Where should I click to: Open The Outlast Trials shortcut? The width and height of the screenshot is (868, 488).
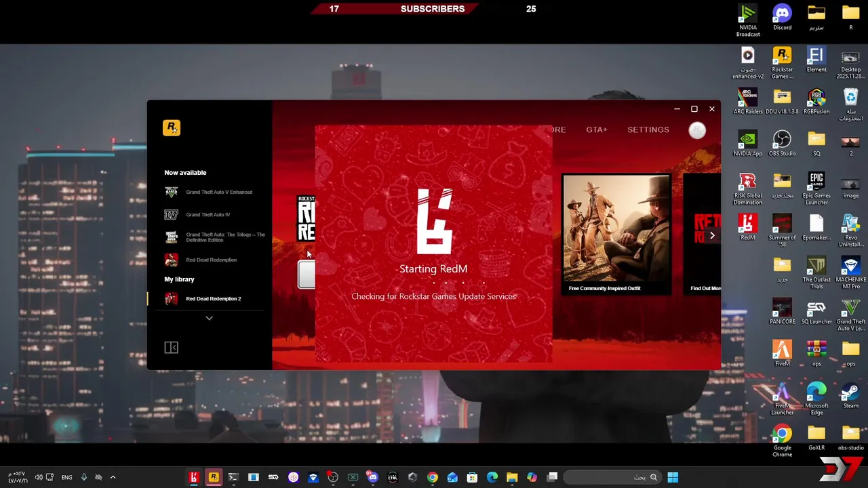[816, 272]
